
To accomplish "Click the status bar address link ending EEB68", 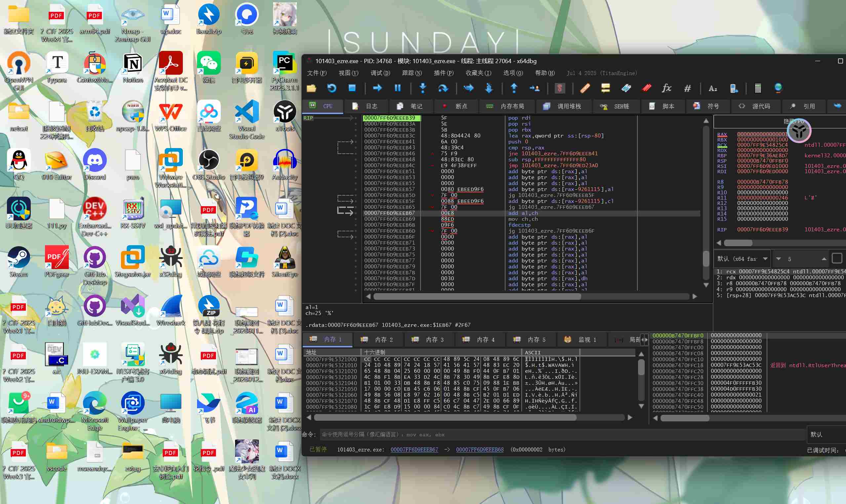I will [480, 450].
